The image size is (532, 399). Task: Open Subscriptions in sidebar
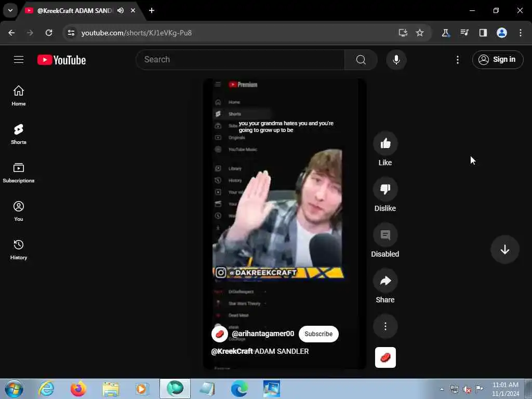(19, 172)
